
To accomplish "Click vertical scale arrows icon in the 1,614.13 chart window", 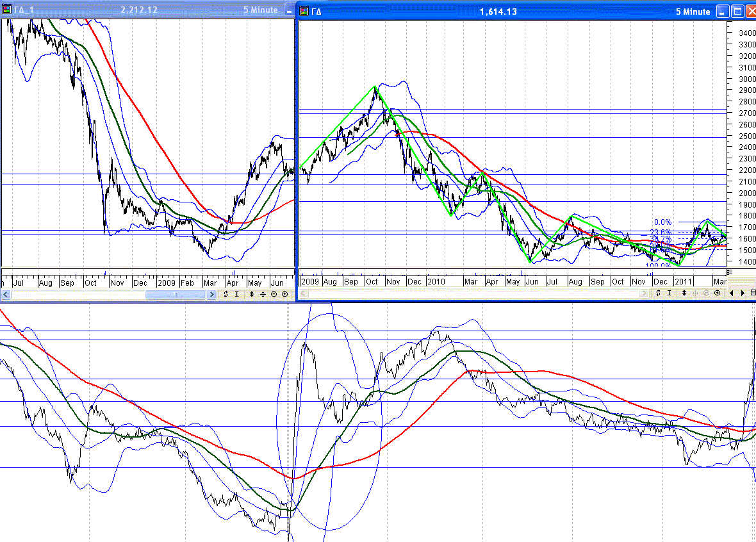I will click(684, 293).
